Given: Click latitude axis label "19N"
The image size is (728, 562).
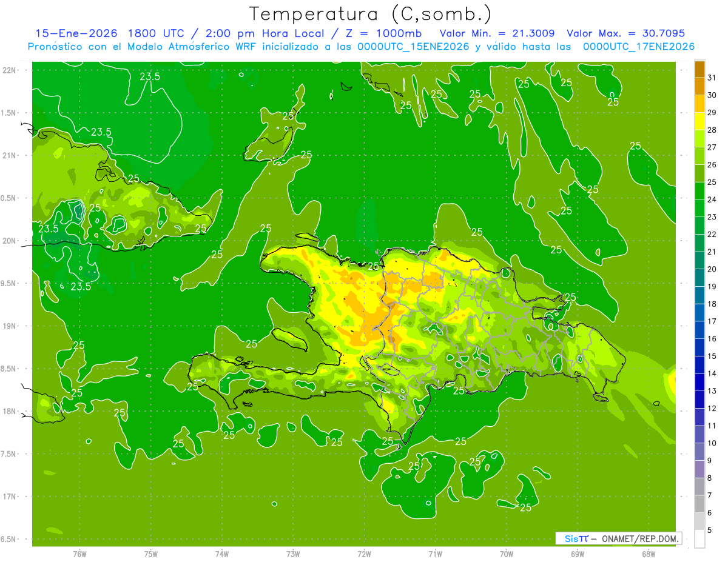Looking at the screenshot, I should coord(10,326).
